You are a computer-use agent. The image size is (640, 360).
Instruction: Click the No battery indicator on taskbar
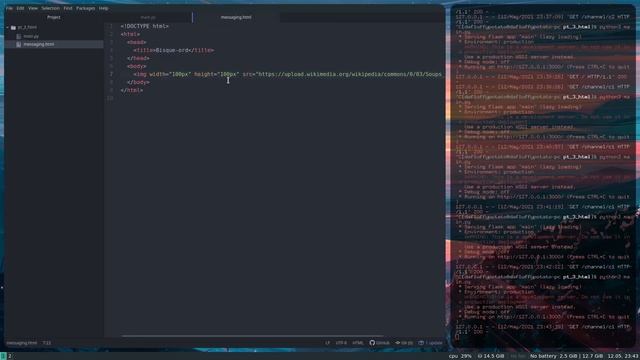tap(543, 356)
